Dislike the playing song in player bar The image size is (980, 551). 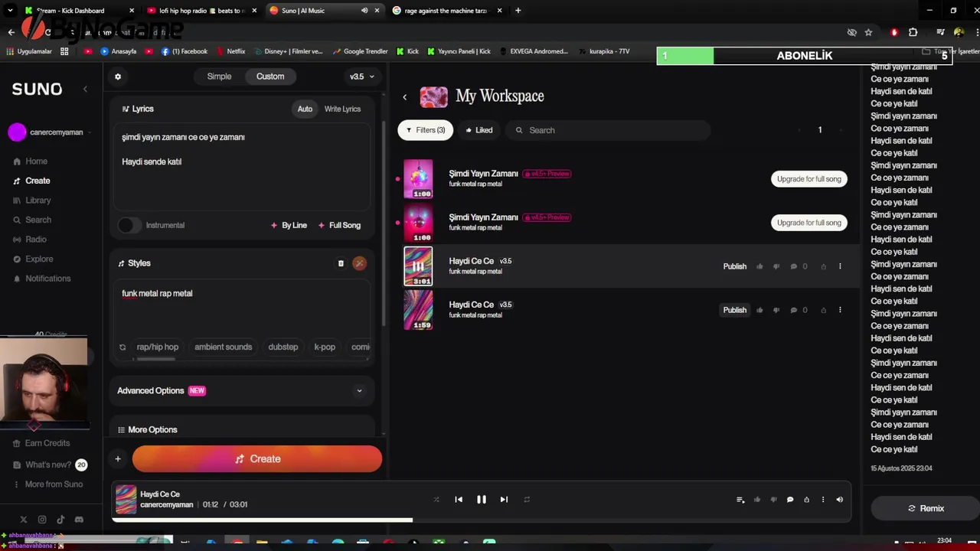(773, 500)
